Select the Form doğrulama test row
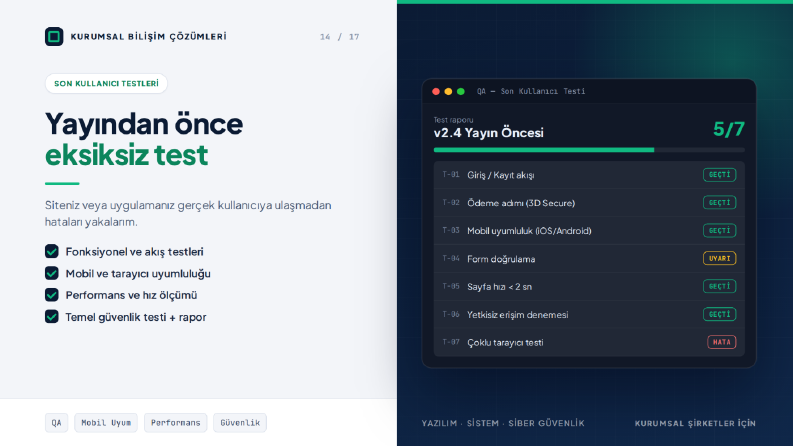 point(589,259)
